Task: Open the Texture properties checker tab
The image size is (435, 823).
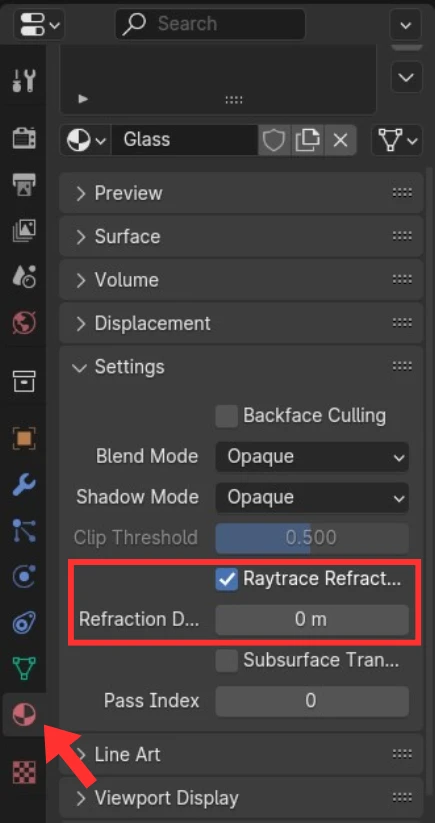Action: (x=24, y=772)
